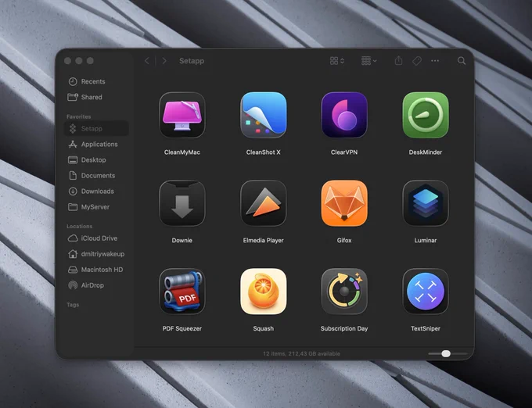Click the Gifox name label
Viewport: 532px width, 408px height.
point(344,240)
